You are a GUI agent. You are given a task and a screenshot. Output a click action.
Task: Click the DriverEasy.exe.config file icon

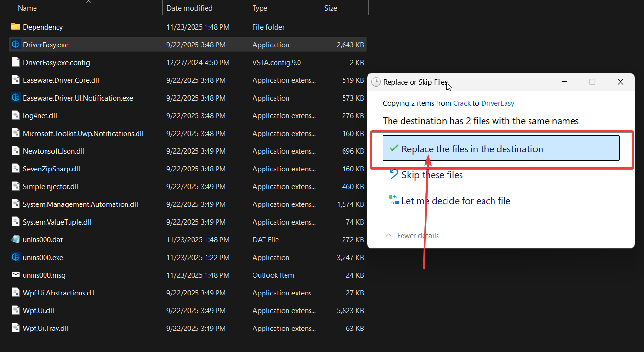(x=16, y=62)
